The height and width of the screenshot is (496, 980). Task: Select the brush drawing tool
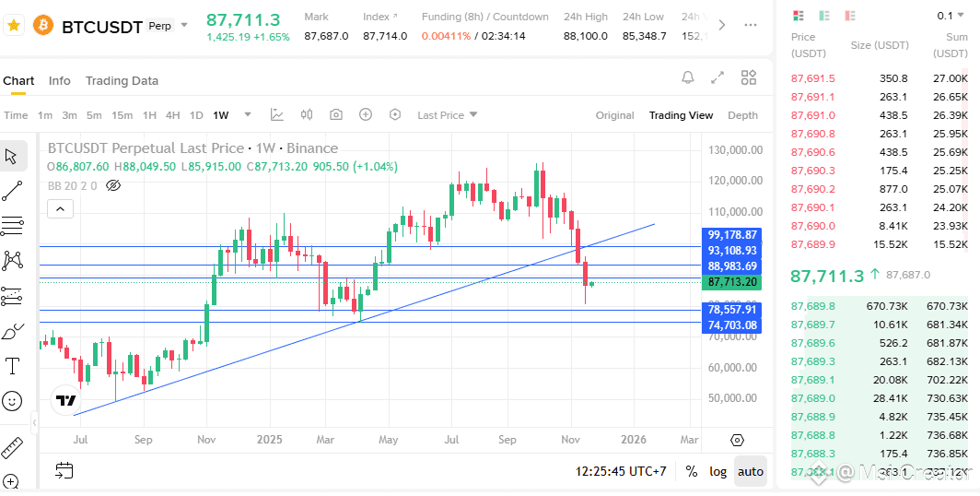click(x=13, y=332)
